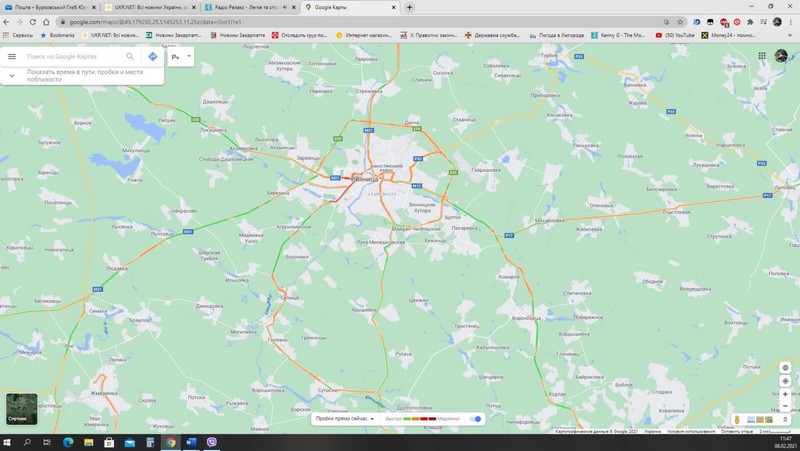
Task: Go back to previous page
Action: (6, 22)
